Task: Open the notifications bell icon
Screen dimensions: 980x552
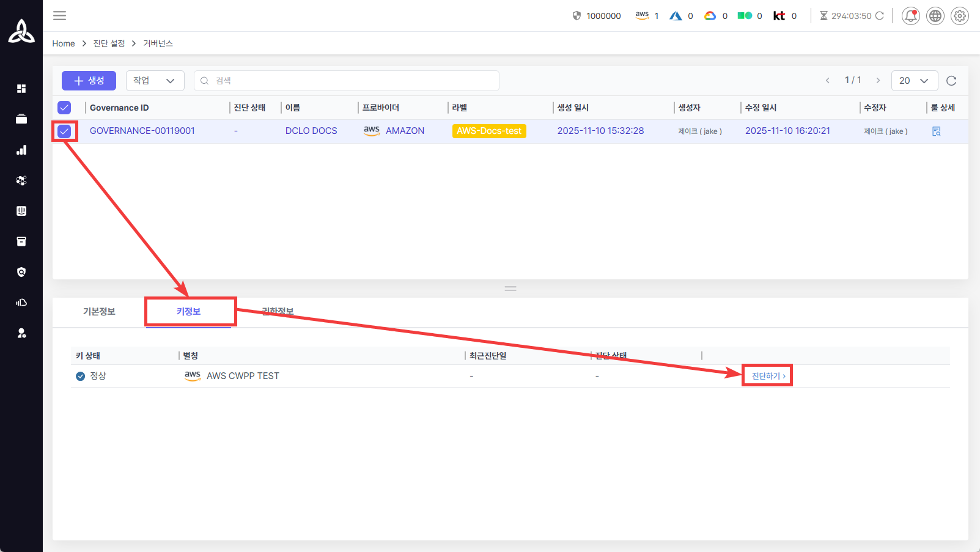Action: (x=910, y=16)
